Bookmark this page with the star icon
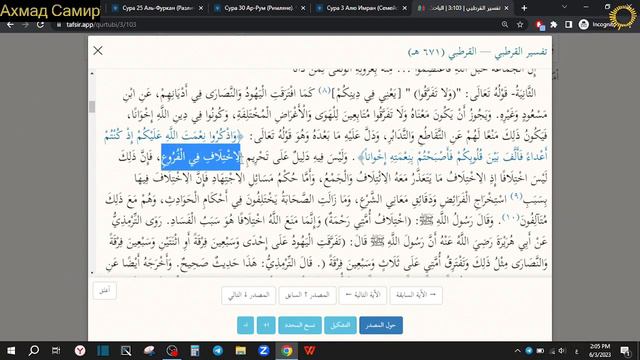Viewport: 640px width, 360px height. pyautogui.click(x=520, y=24)
